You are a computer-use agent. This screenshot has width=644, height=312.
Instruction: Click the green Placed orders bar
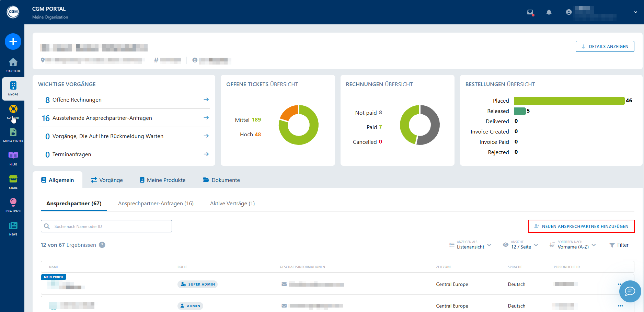(569, 101)
